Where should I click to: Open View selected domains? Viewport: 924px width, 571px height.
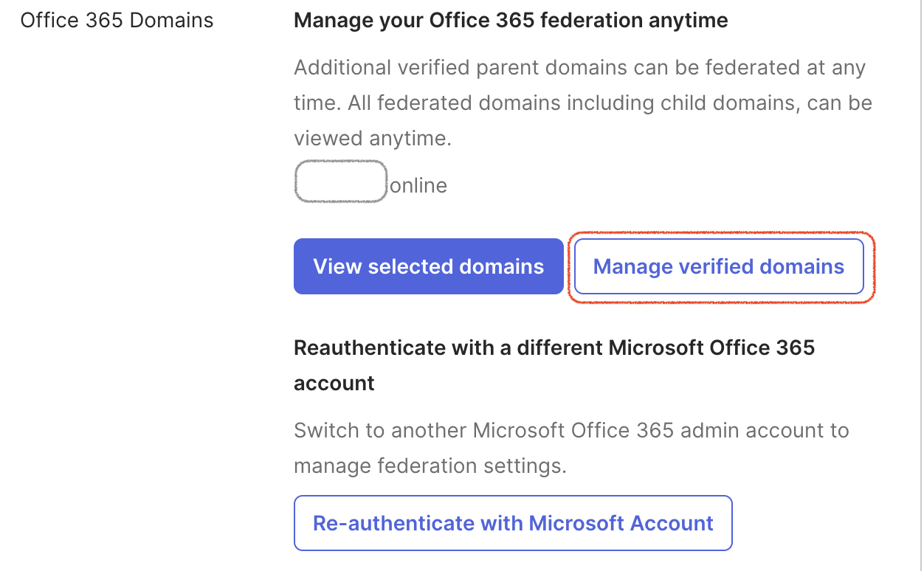pyautogui.click(x=428, y=266)
